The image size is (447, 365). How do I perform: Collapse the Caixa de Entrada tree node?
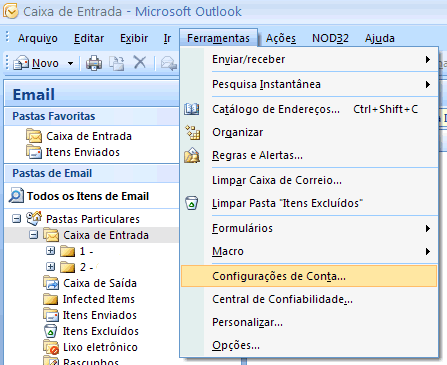point(33,235)
